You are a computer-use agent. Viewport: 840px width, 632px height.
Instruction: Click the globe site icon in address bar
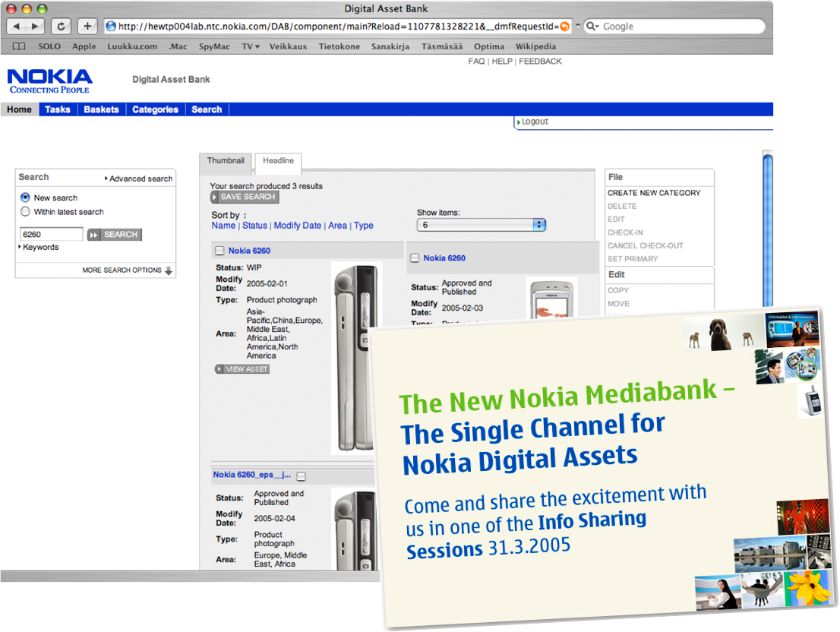(x=111, y=27)
